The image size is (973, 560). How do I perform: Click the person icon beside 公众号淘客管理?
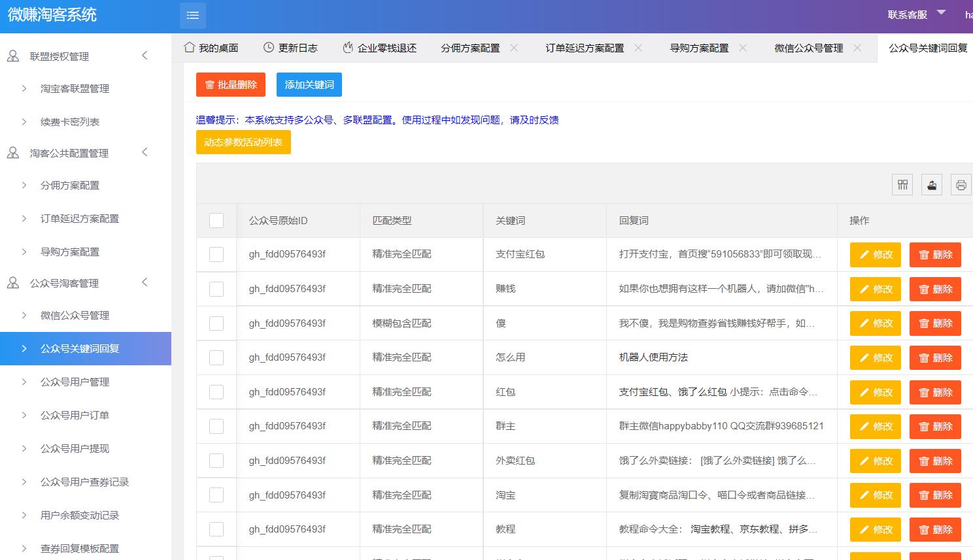point(13,283)
